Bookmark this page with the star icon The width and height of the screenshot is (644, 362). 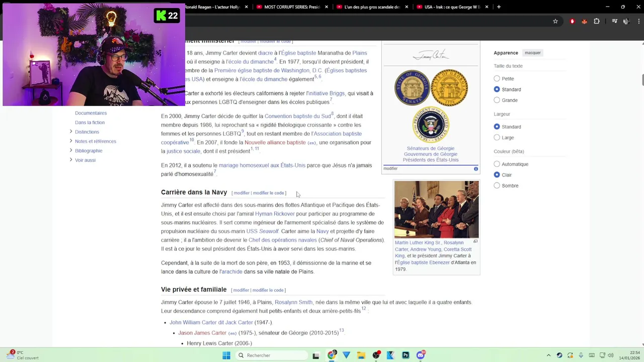pyautogui.click(x=555, y=21)
